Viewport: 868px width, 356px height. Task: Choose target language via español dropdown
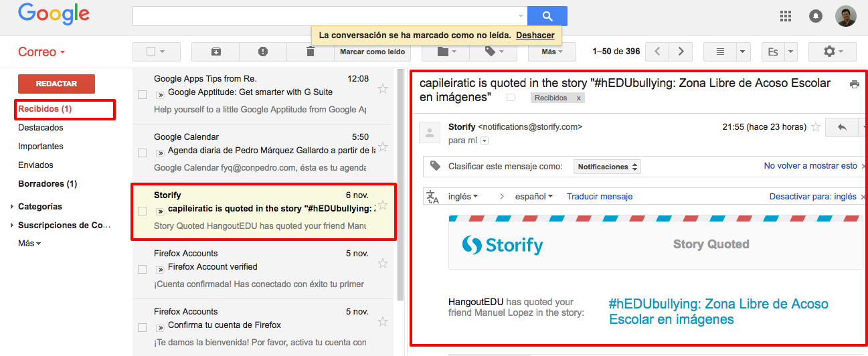[534, 197]
